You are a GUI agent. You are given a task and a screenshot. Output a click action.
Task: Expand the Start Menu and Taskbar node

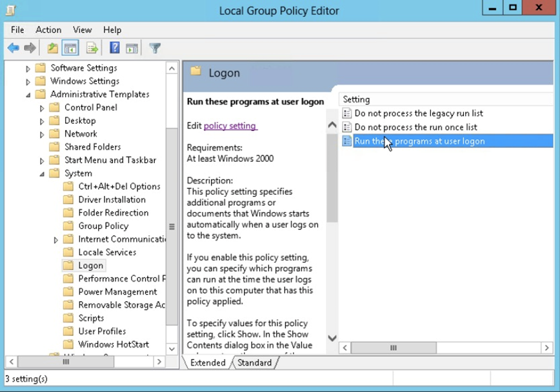click(x=42, y=161)
